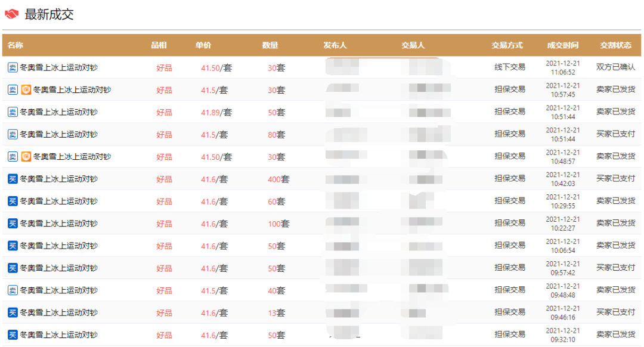Click the 成交时间 column header
Viewport: 644px width, 347px height.
point(563,45)
